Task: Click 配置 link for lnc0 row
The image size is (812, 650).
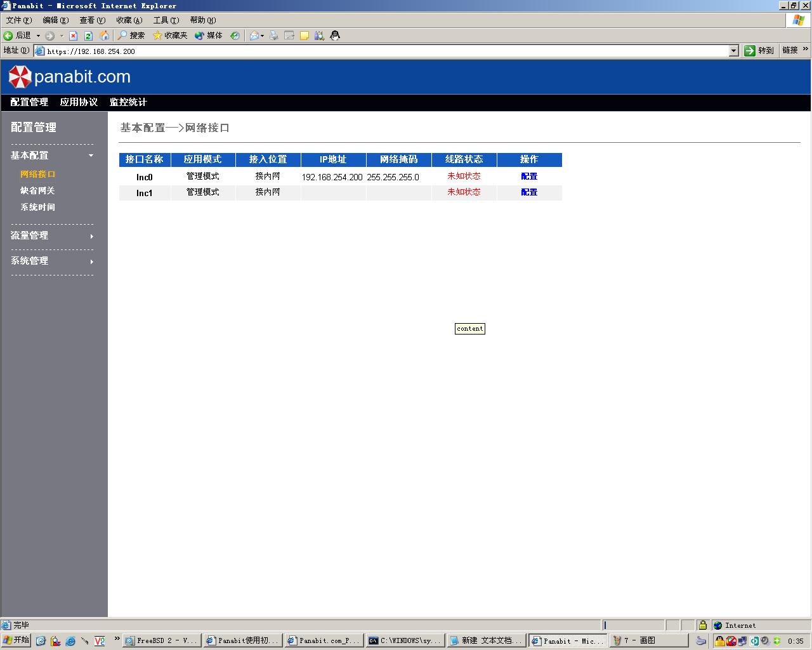Action: point(529,176)
